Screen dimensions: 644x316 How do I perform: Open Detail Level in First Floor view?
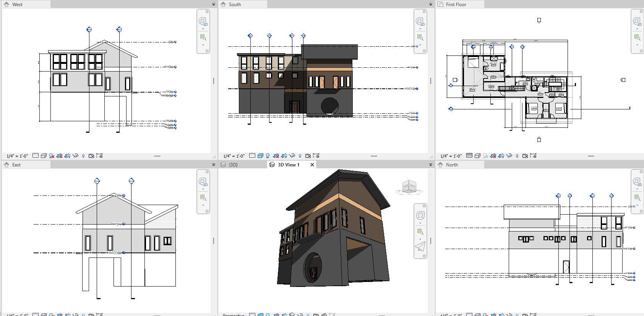point(469,156)
